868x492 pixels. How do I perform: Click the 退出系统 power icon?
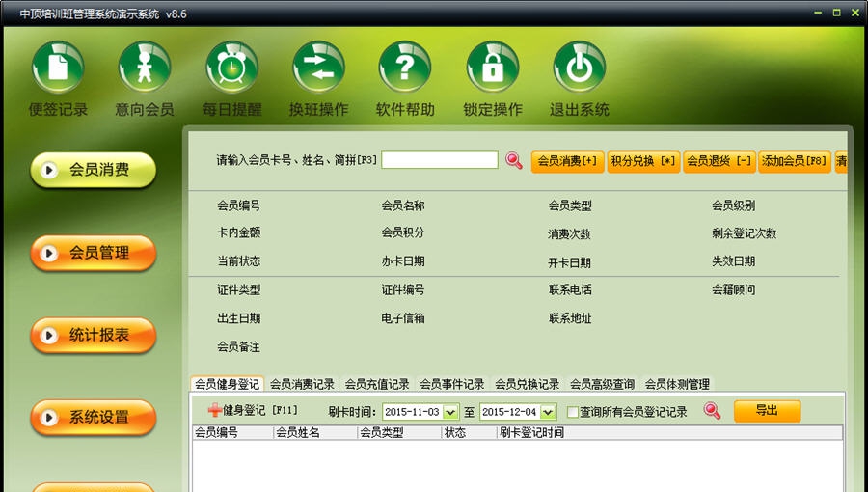tap(580, 67)
